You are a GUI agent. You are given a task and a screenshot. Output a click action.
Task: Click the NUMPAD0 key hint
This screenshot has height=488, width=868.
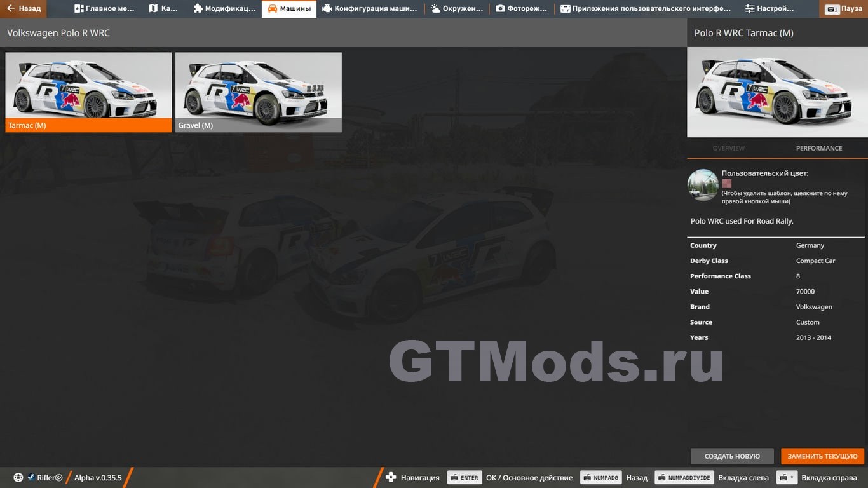pyautogui.click(x=600, y=478)
